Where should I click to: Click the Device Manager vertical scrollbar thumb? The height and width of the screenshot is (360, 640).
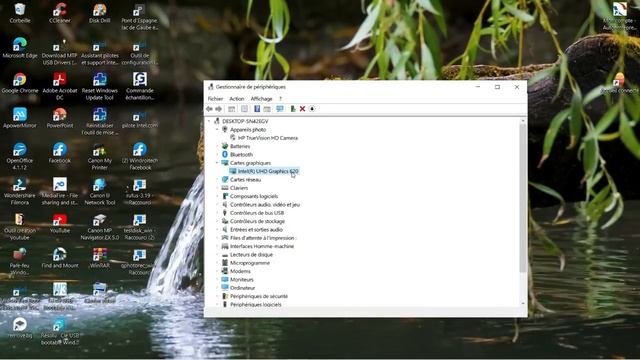click(x=523, y=198)
